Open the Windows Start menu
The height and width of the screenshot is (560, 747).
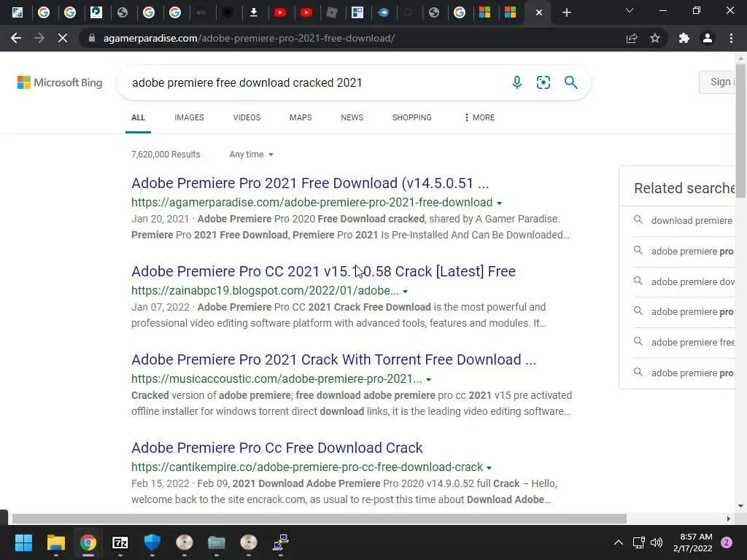23,542
